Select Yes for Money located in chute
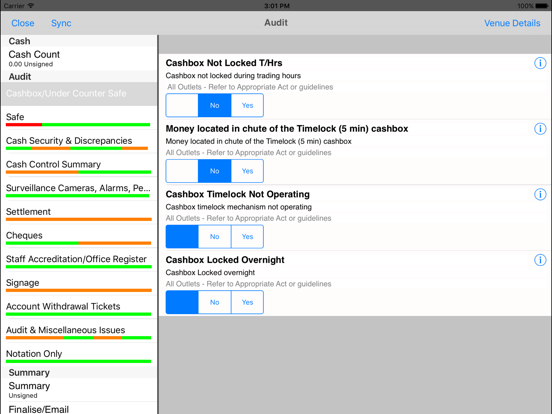Screen dimensions: 552x414 pyautogui.click(x=247, y=171)
